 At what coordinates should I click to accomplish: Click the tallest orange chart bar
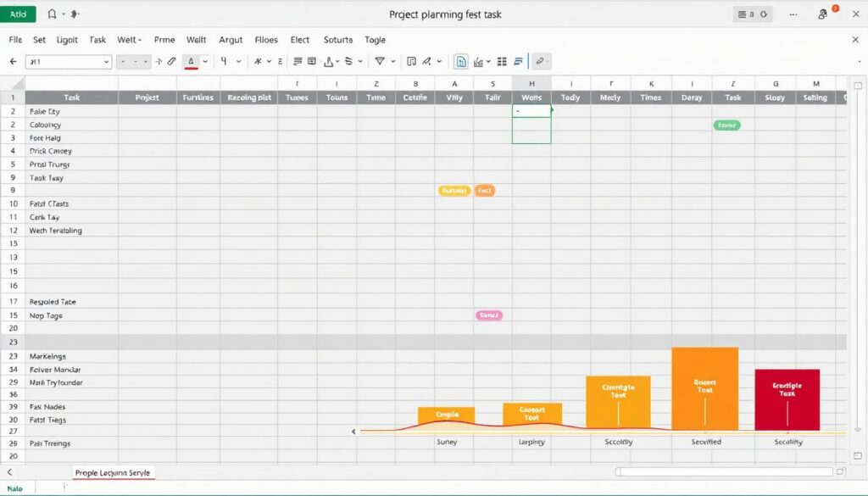[x=704, y=388]
